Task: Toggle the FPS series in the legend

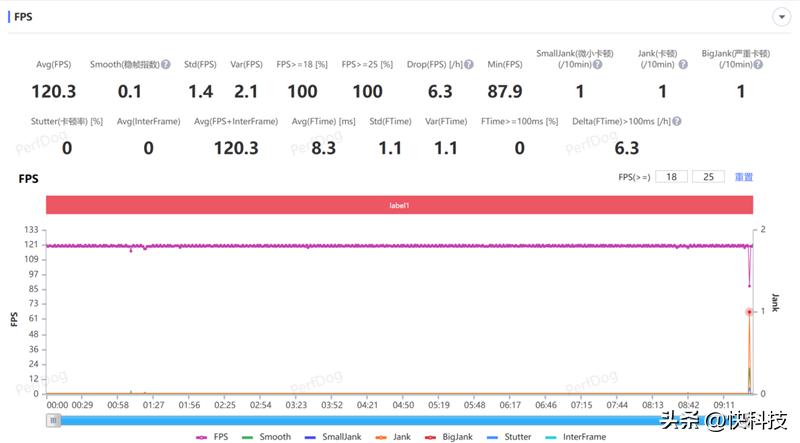Action: (213, 437)
